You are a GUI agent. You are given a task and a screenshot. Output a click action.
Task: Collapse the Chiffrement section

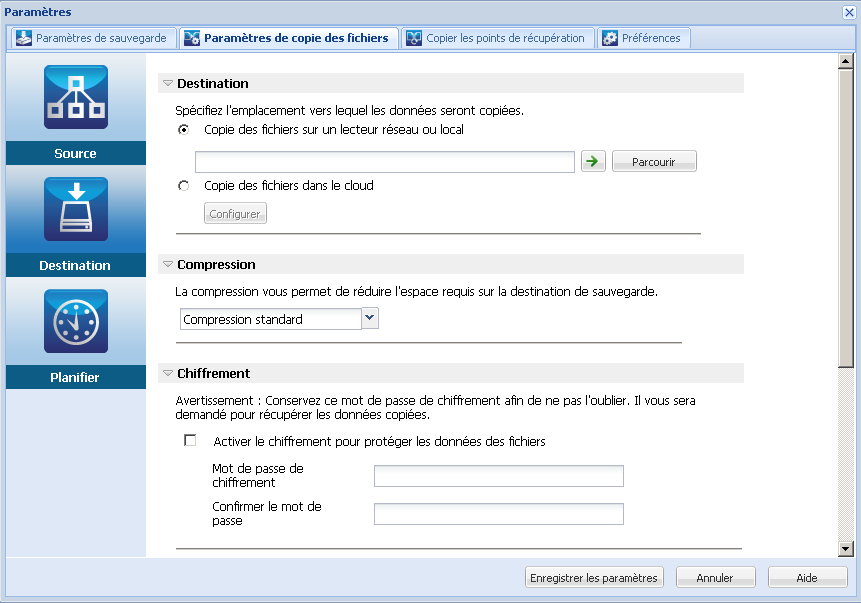[167, 373]
